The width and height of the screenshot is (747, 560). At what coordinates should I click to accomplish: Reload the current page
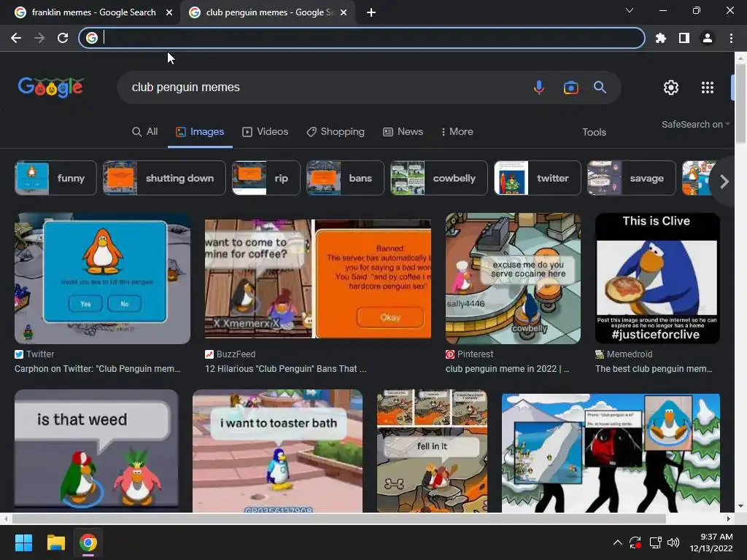[x=63, y=38]
